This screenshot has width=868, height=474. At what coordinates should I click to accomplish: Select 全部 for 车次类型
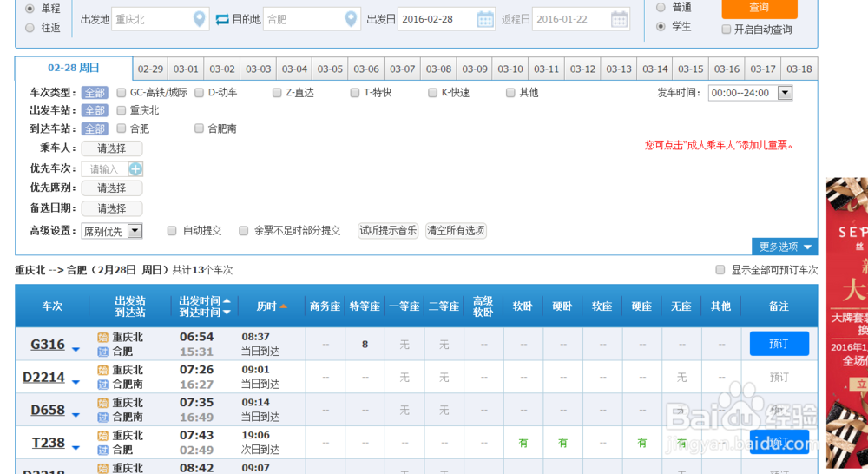95,93
